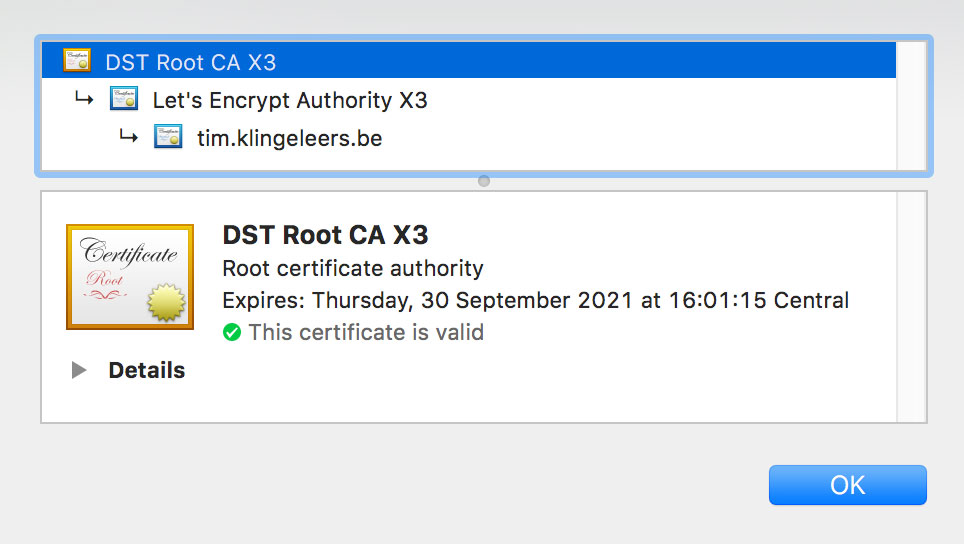The height and width of the screenshot is (544, 964).
Task: Click the certificate details pane scrollbar track
Action: [x=912, y=307]
